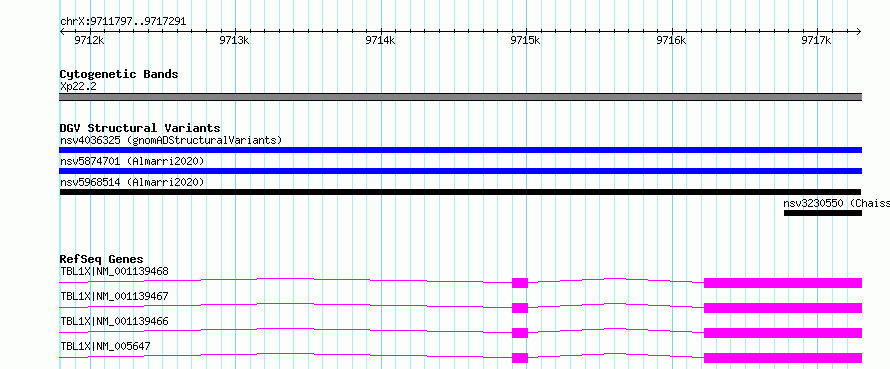The height and width of the screenshot is (369, 890).
Task: Select the blue nsv5874701 variant bar
Action: tap(460, 171)
